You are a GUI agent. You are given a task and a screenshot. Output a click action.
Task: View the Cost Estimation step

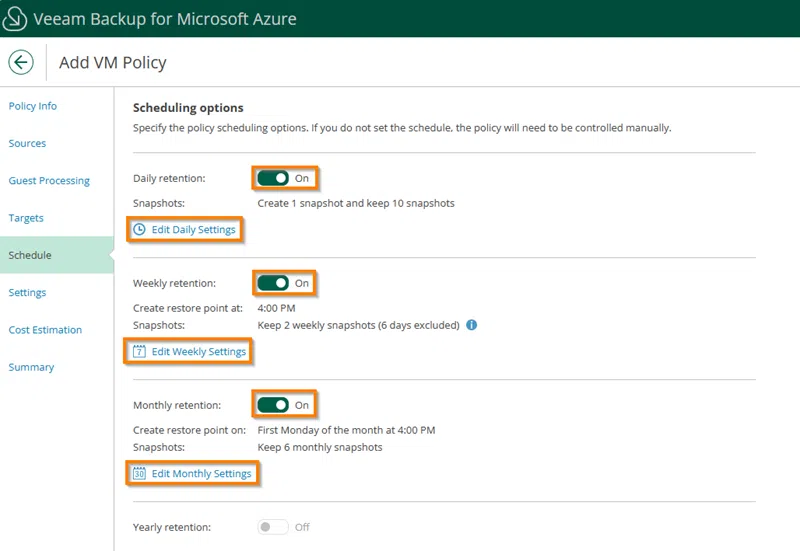tap(45, 330)
